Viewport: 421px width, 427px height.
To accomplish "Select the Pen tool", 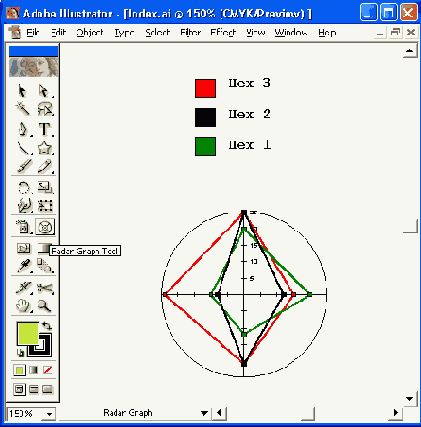I will click(23, 129).
